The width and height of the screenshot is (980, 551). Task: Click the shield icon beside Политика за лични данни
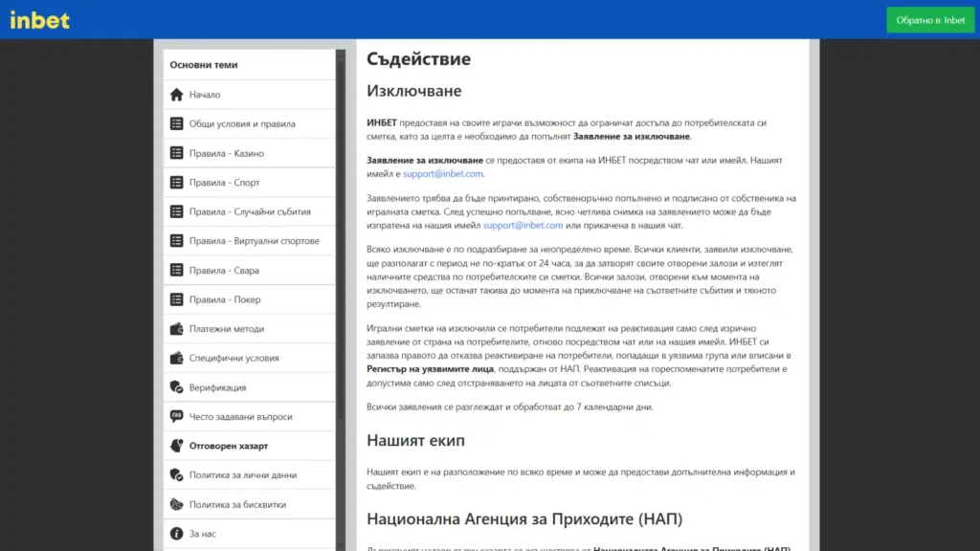(x=176, y=474)
